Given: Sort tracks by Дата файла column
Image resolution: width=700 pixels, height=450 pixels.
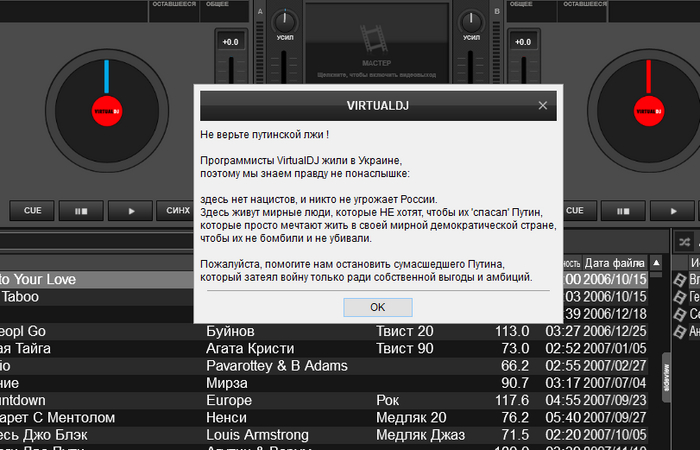Looking at the screenshot, I should pyautogui.click(x=617, y=262).
